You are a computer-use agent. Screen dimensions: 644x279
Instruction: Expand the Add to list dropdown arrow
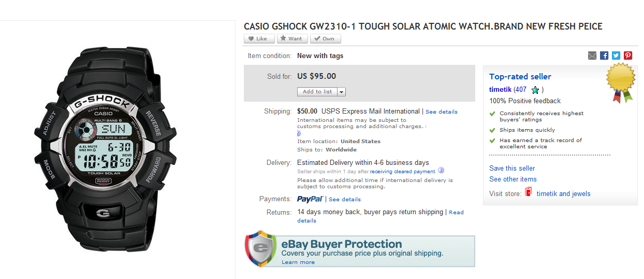tap(342, 92)
